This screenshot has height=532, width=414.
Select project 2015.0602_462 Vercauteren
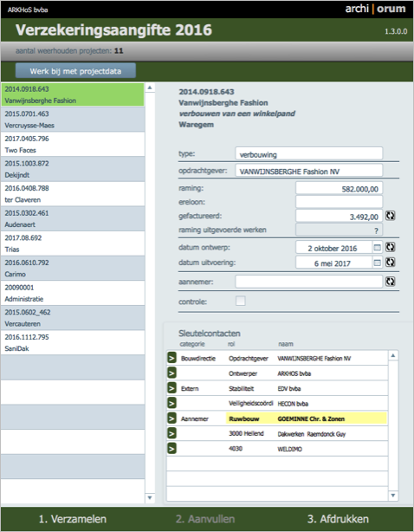73,318
